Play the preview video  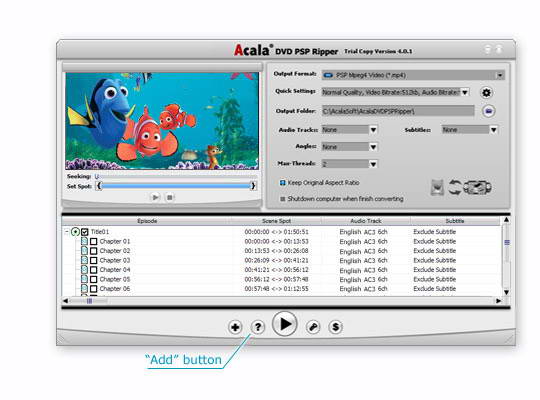point(156,197)
